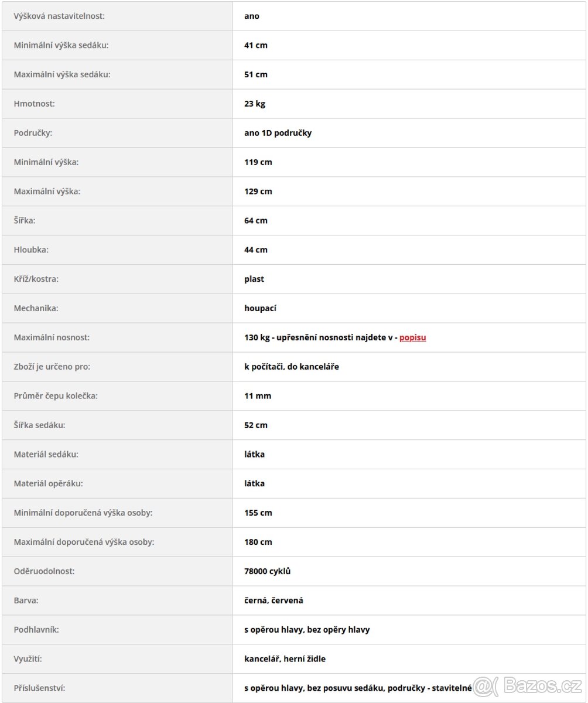
Task: Click the "78000 cyklů" abrasion value
Action: coord(267,571)
